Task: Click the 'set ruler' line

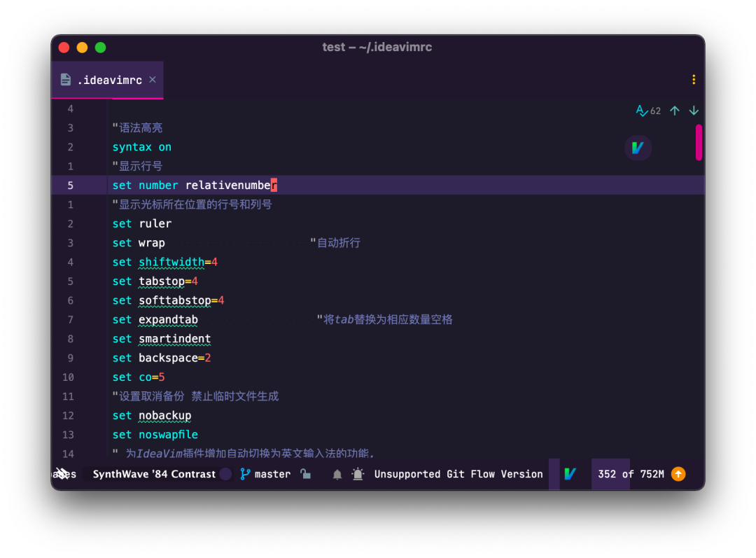Action: (141, 224)
